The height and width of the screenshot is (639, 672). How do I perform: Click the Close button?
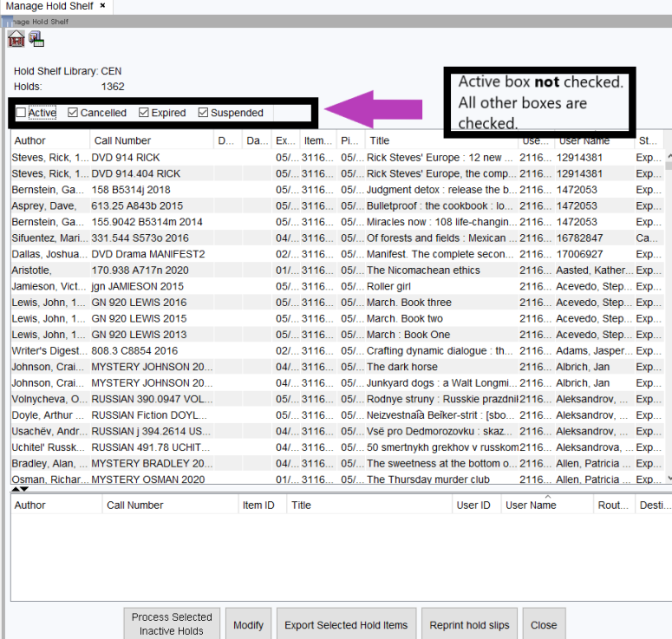click(x=544, y=625)
